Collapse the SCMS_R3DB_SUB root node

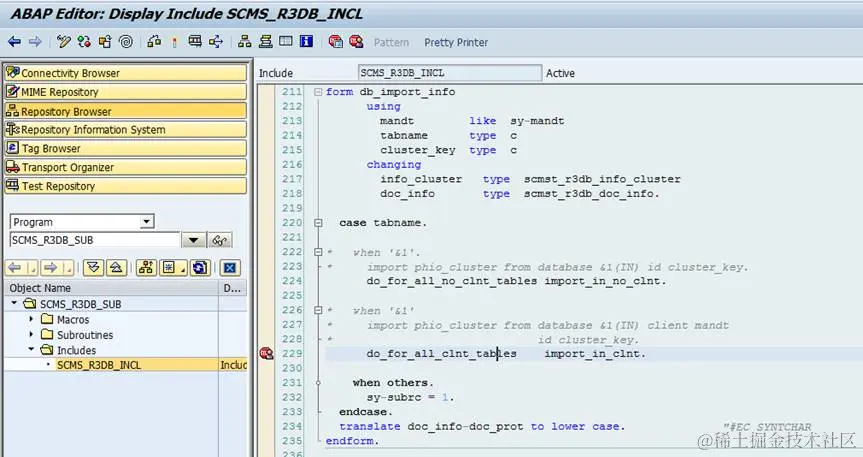click(x=14, y=303)
